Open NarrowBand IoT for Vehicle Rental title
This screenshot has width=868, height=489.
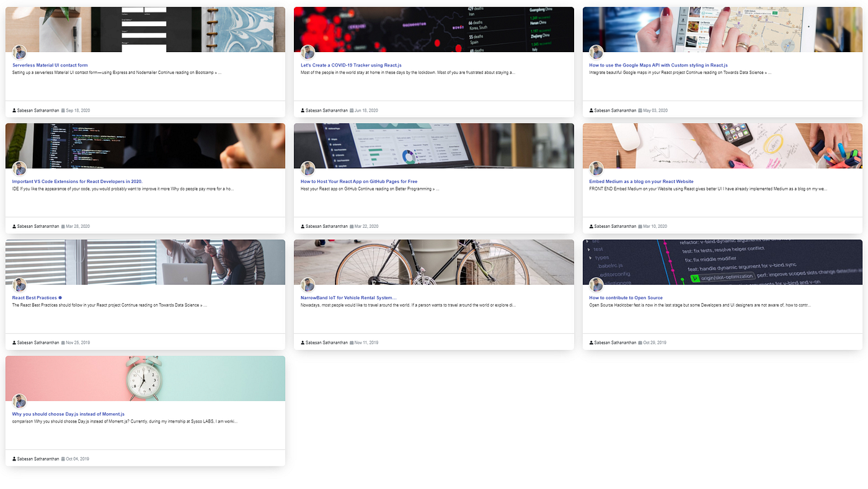[x=348, y=297]
